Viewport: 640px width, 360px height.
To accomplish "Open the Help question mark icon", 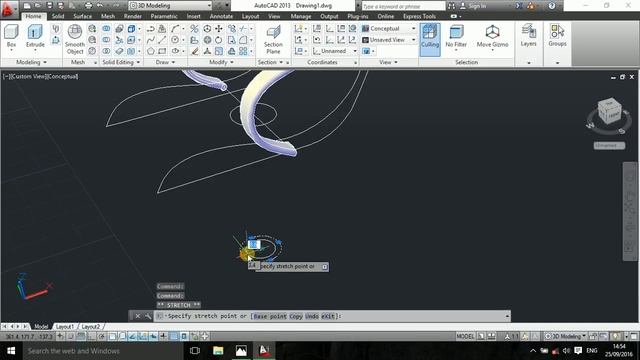I will [x=552, y=6].
